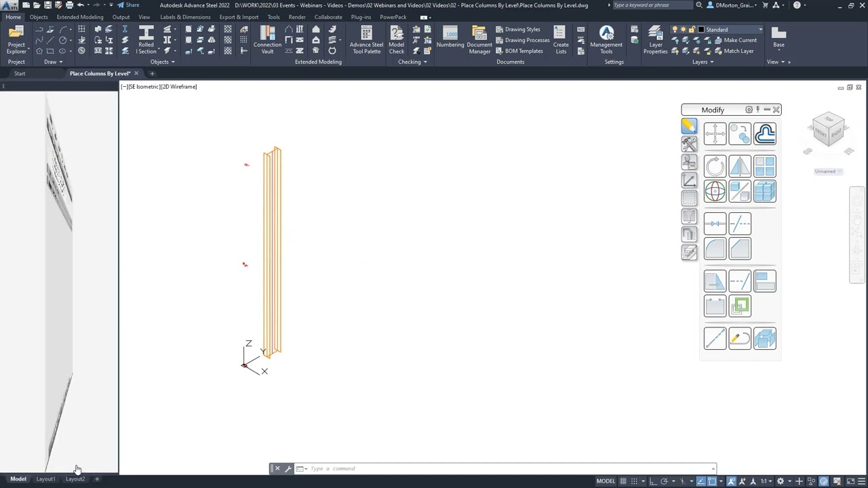Select the Chamfer tool in the Modify palette

click(x=740, y=249)
